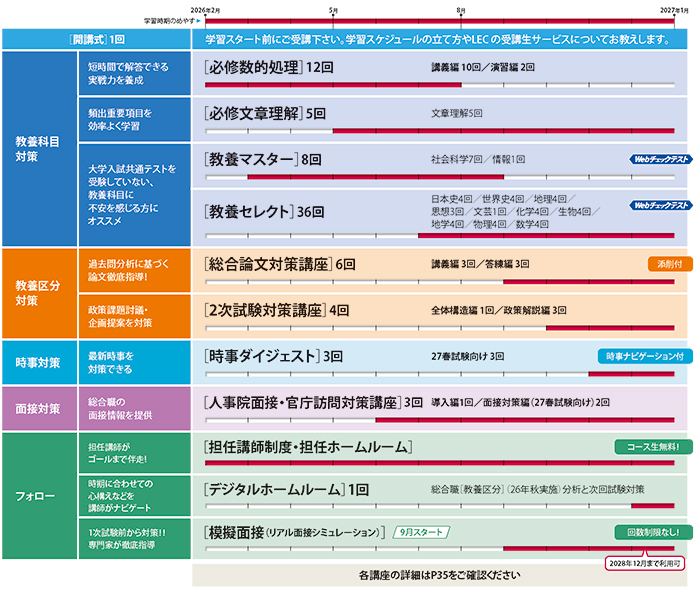This screenshot has height=596, width=700.
Task: Click the green コース生無料! badge
Action: 653,446
